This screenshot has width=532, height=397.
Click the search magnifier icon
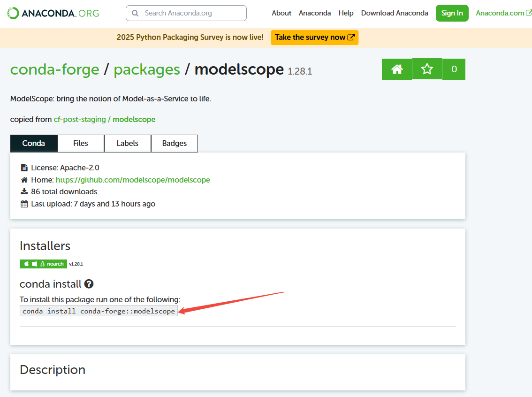pyautogui.click(x=135, y=13)
